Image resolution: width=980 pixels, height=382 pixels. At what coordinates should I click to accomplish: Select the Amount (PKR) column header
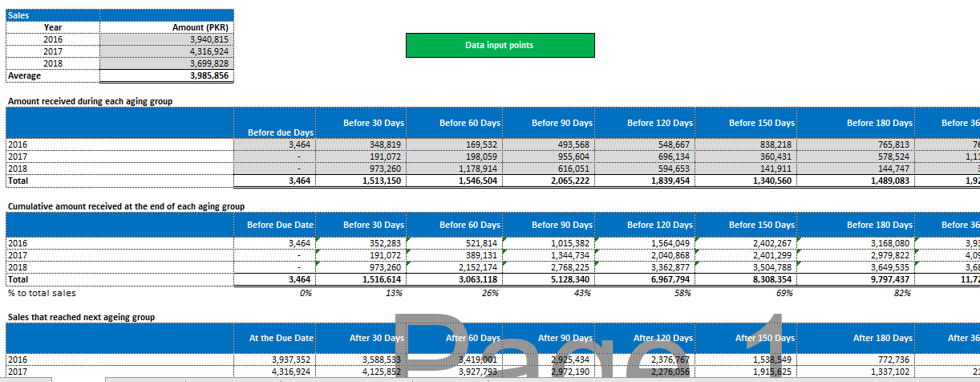[x=166, y=27]
